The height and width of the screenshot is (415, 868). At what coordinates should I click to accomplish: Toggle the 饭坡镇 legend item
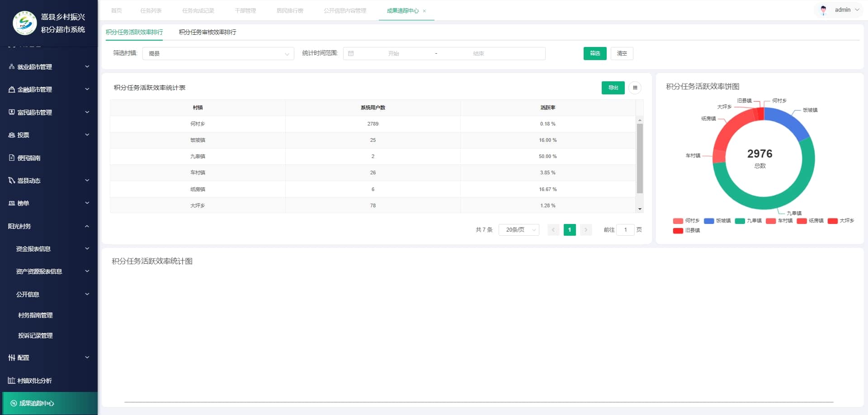pyautogui.click(x=717, y=221)
